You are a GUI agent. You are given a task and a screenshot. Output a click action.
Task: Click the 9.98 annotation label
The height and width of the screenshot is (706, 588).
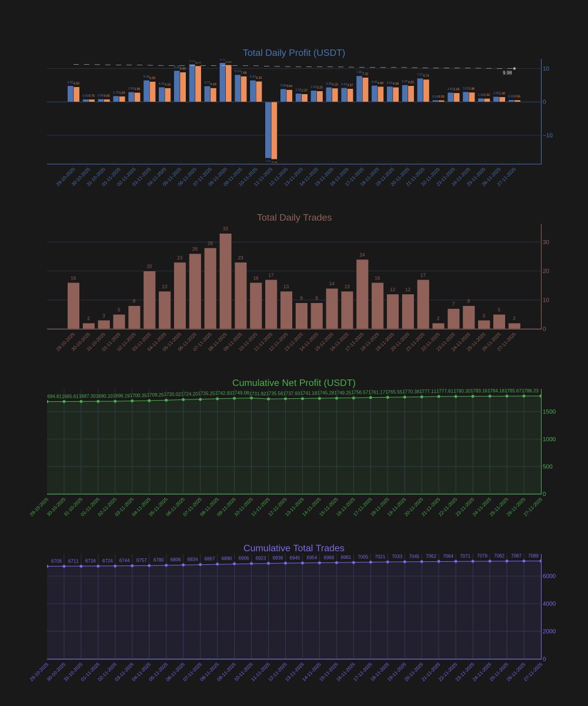coord(507,73)
